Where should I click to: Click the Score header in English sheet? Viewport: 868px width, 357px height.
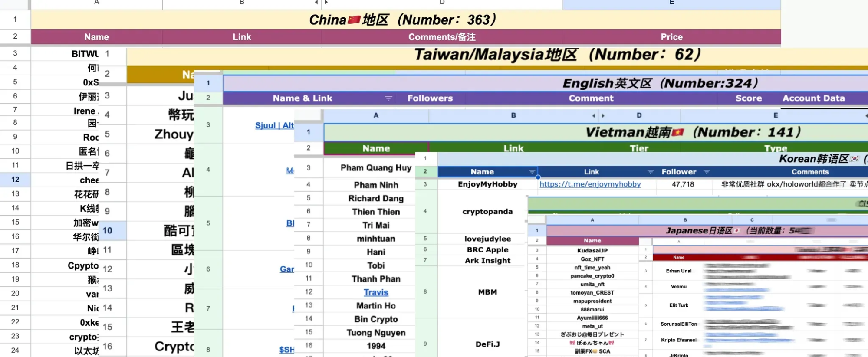(749, 98)
